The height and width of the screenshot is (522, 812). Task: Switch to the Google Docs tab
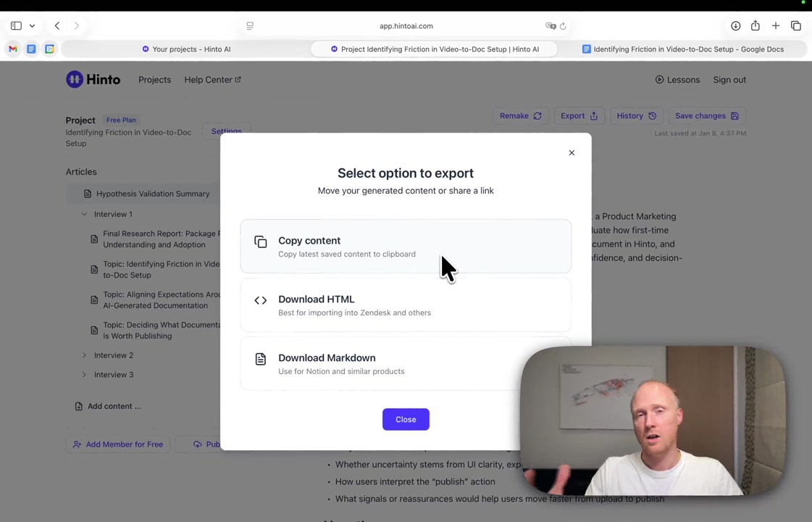(x=683, y=49)
